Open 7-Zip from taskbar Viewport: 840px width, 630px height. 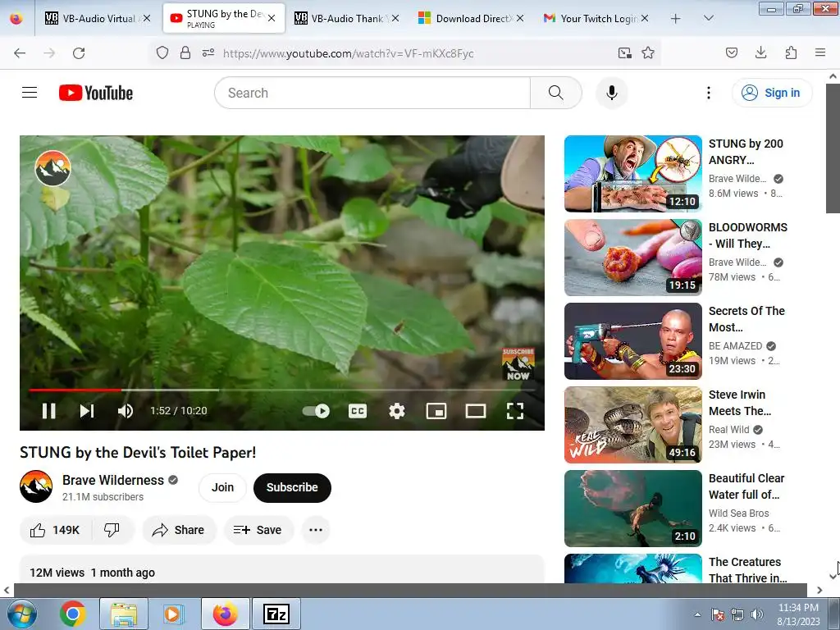tap(276, 614)
